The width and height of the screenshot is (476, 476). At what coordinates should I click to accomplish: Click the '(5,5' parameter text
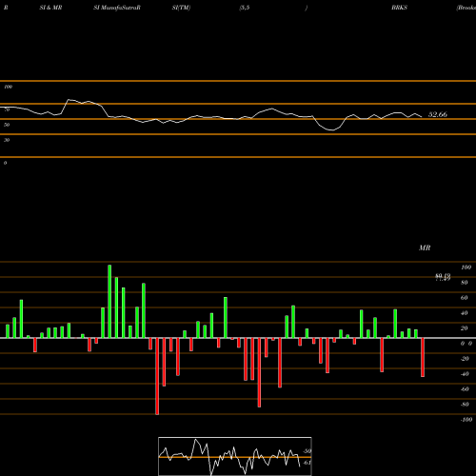(x=245, y=8)
